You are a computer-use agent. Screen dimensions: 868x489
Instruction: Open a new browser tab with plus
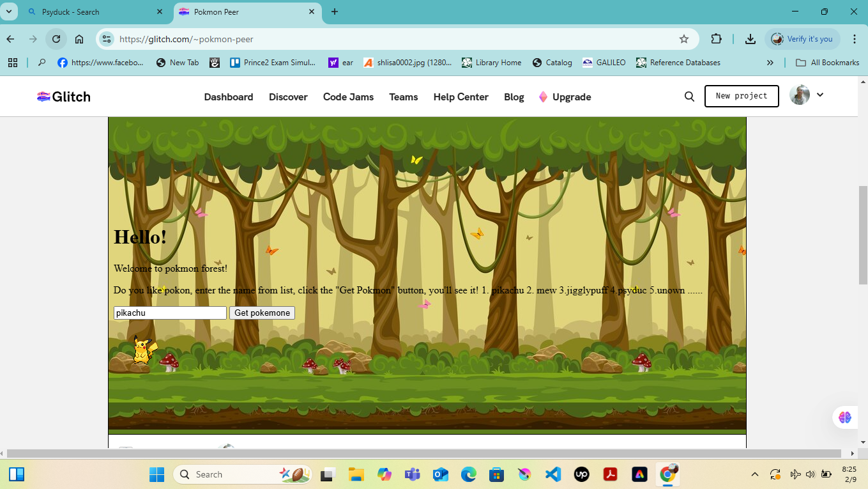(x=334, y=12)
